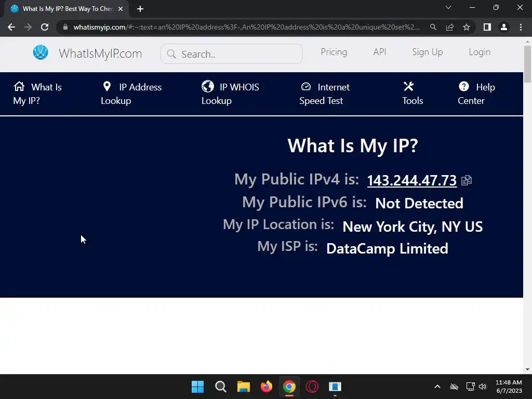The width and height of the screenshot is (532, 399).
Task: Open the Windows Start menu
Action: [x=197, y=387]
